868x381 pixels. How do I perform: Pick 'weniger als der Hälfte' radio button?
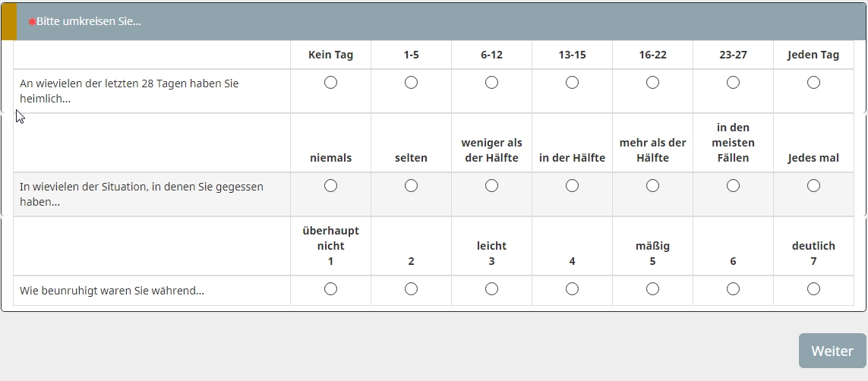coord(491,186)
